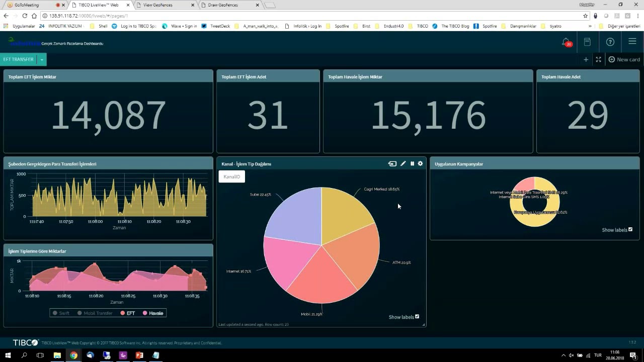Click the New card button

624,59
